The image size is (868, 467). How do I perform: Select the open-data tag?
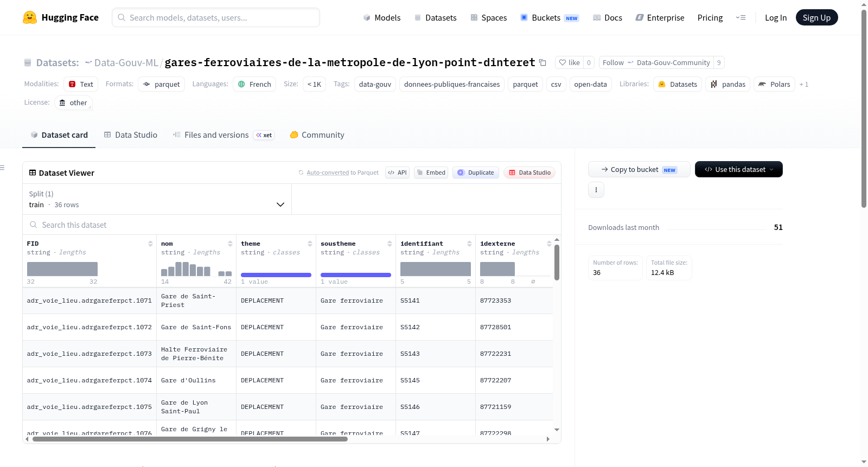point(590,84)
